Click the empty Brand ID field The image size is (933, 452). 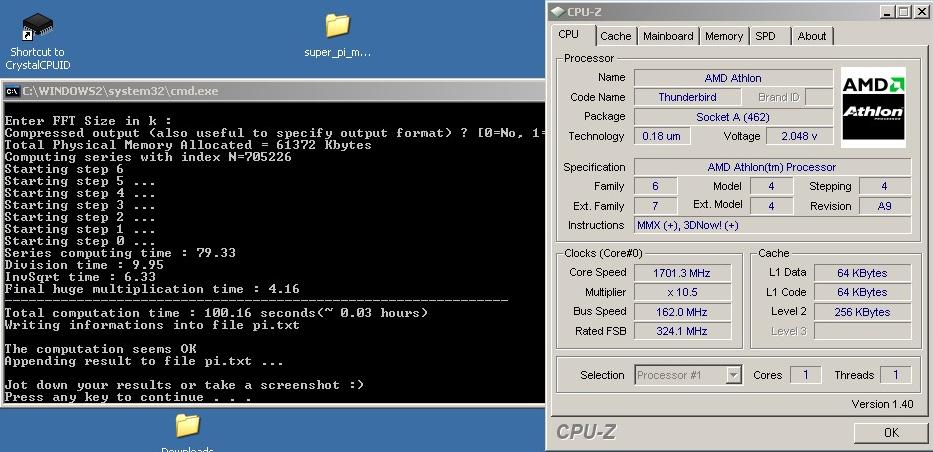click(819, 97)
